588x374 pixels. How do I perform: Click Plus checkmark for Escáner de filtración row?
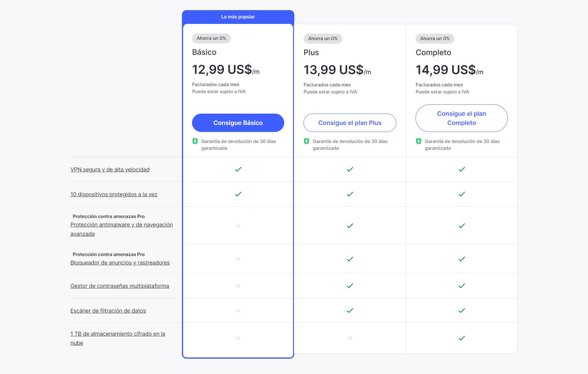click(x=350, y=311)
